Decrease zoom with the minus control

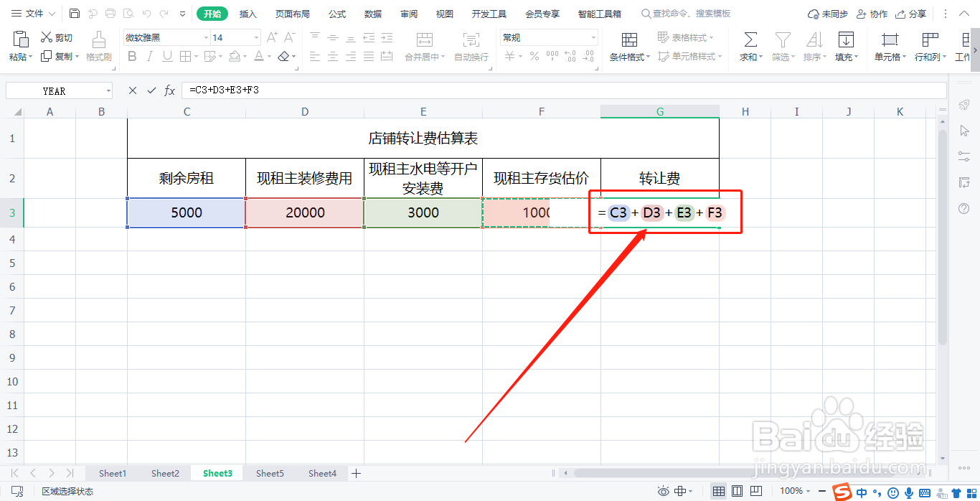(x=822, y=491)
